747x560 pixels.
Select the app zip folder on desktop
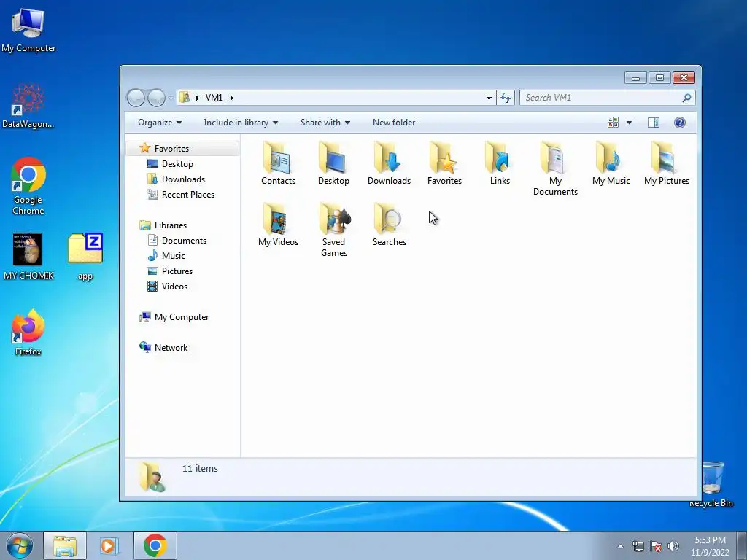(85, 257)
